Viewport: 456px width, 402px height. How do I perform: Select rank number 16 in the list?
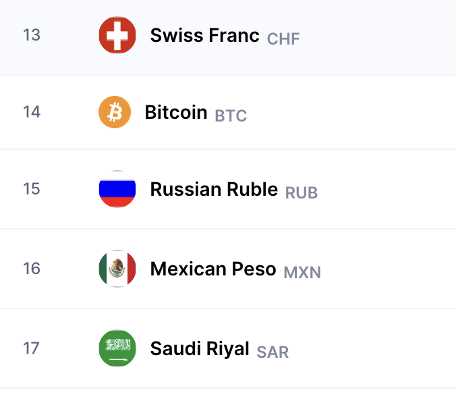point(32,268)
